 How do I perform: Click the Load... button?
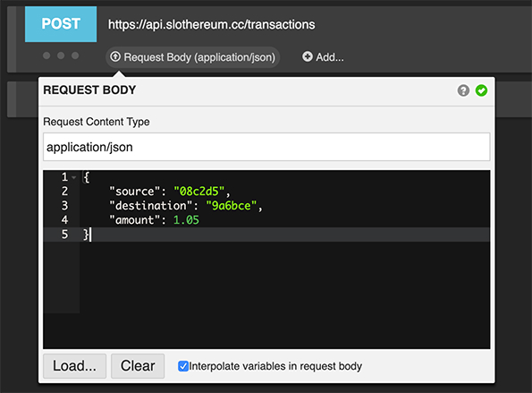click(x=74, y=366)
